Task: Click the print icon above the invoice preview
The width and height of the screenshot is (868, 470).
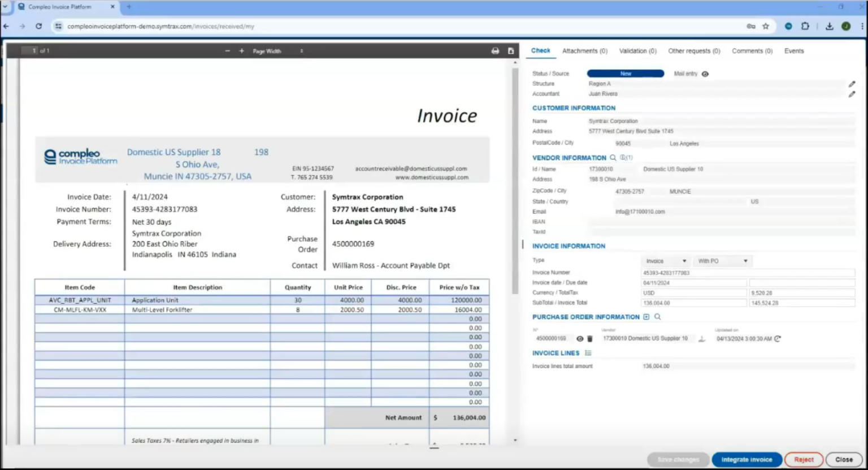Action: 494,50
